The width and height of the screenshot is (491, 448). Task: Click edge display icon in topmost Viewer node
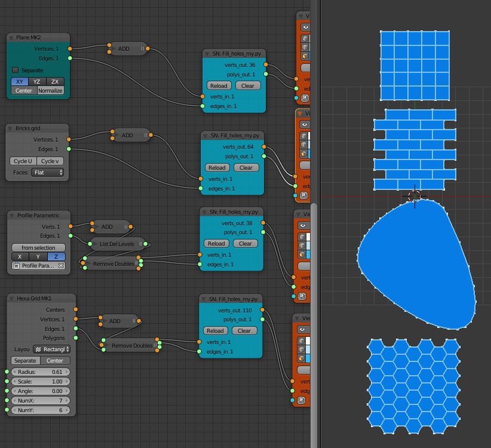[305, 47]
